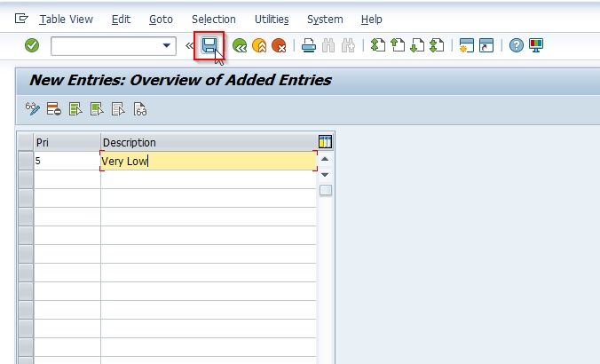Click the red Cancel icon
The width and height of the screenshot is (600, 364).
tap(279, 45)
